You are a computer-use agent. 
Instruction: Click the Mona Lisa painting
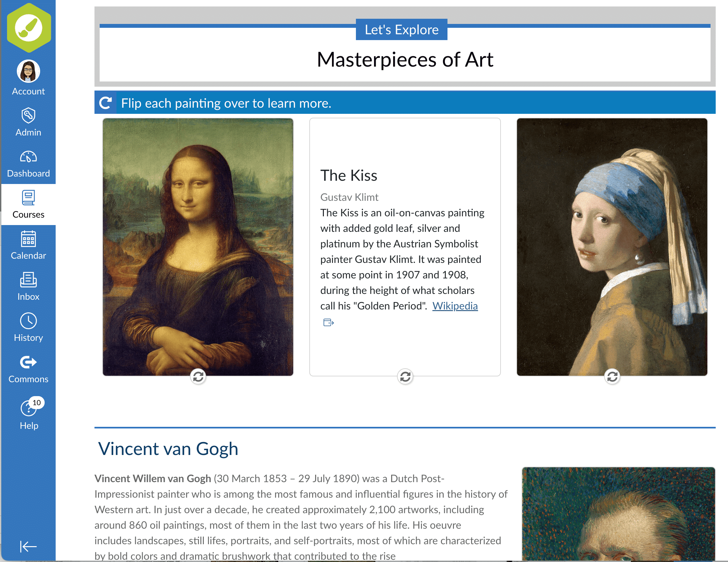pyautogui.click(x=198, y=246)
